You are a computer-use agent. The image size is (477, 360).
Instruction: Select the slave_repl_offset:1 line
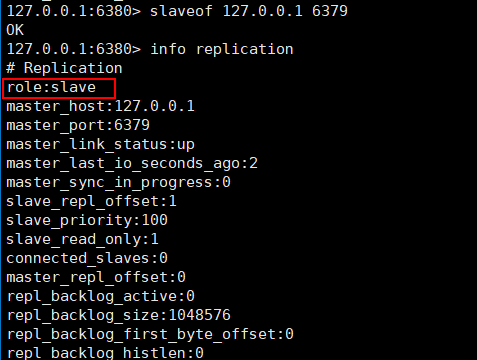point(91,202)
